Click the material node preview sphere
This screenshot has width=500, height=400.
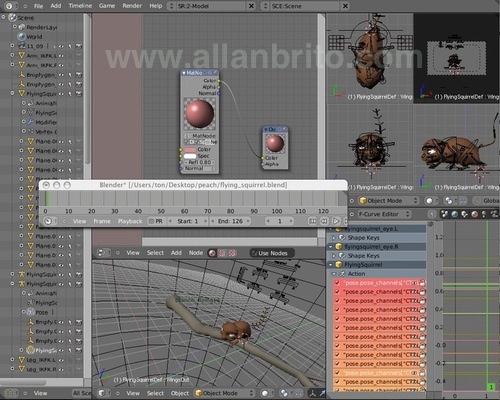click(199, 114)
